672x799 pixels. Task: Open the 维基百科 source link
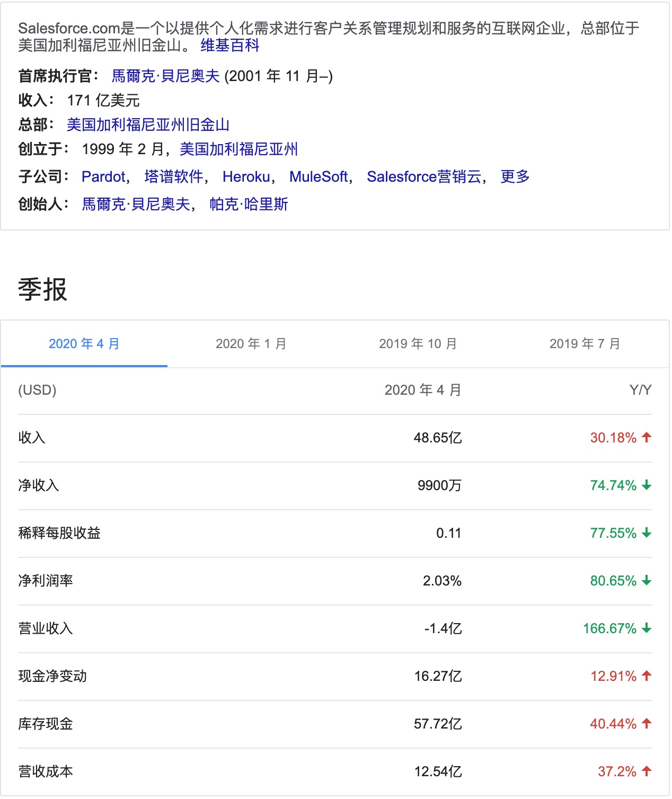(230, 46)
